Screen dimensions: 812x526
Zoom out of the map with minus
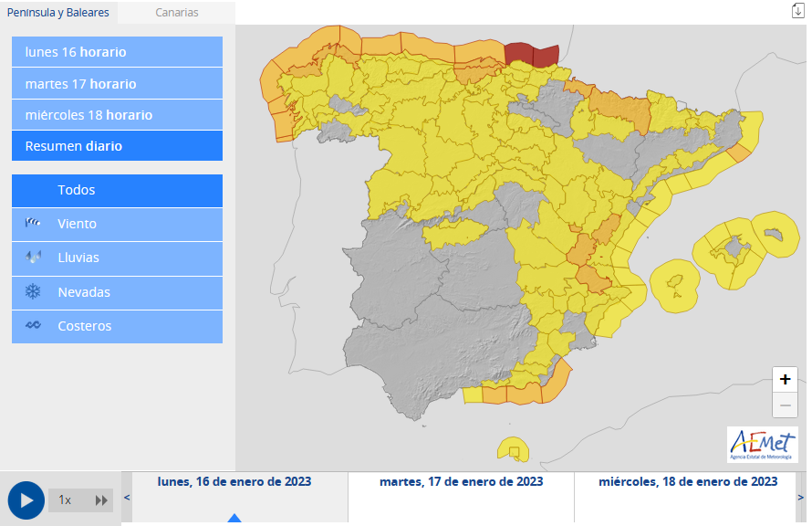pyautogui.click(x=785, y=405)
